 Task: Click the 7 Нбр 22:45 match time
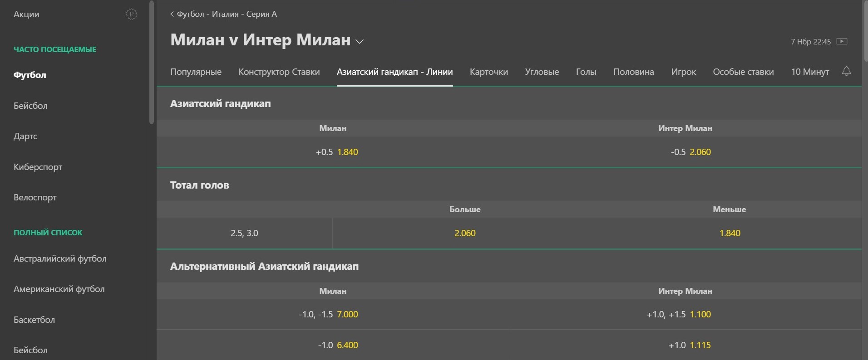tap(811, 42)
